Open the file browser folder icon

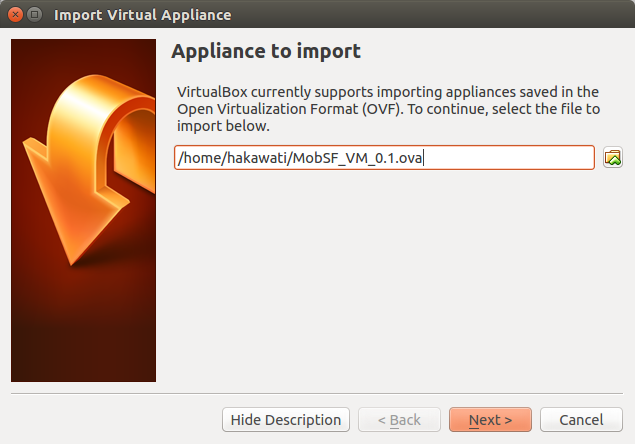click(x=613, y=158)
